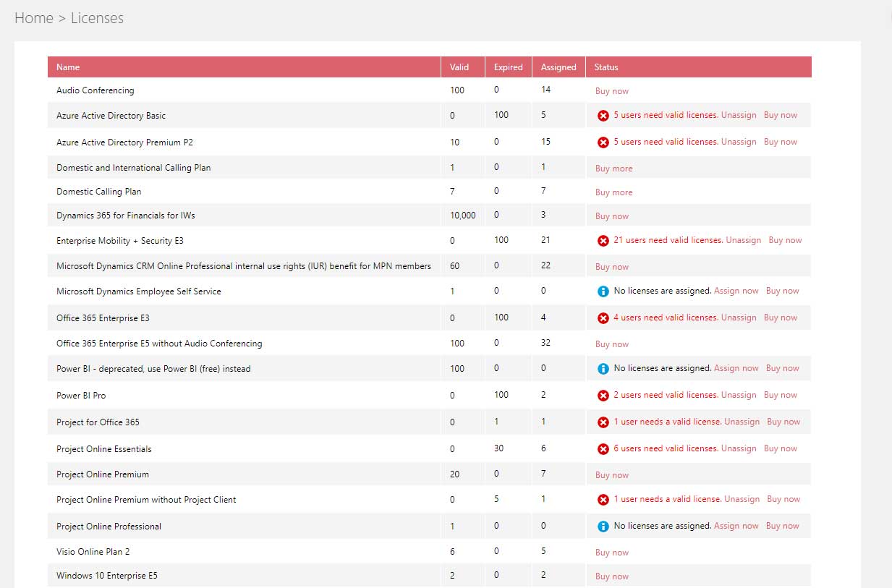Sort the table by Name column header
892x588 pixels.
coord(68,67)
